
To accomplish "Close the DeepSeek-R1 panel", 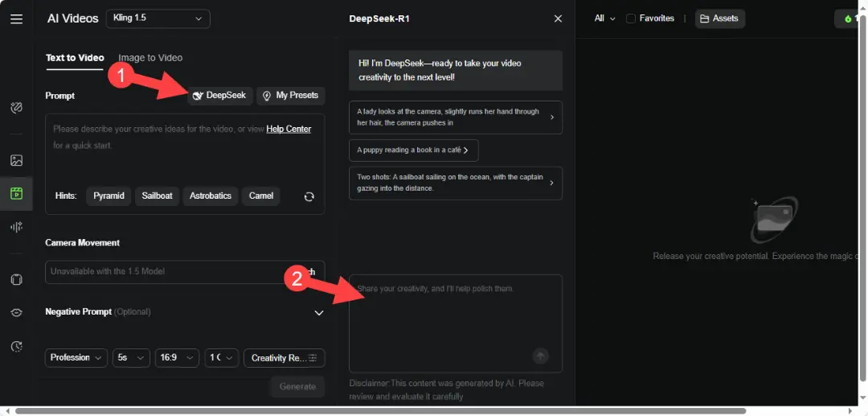I will pos(558,19).
